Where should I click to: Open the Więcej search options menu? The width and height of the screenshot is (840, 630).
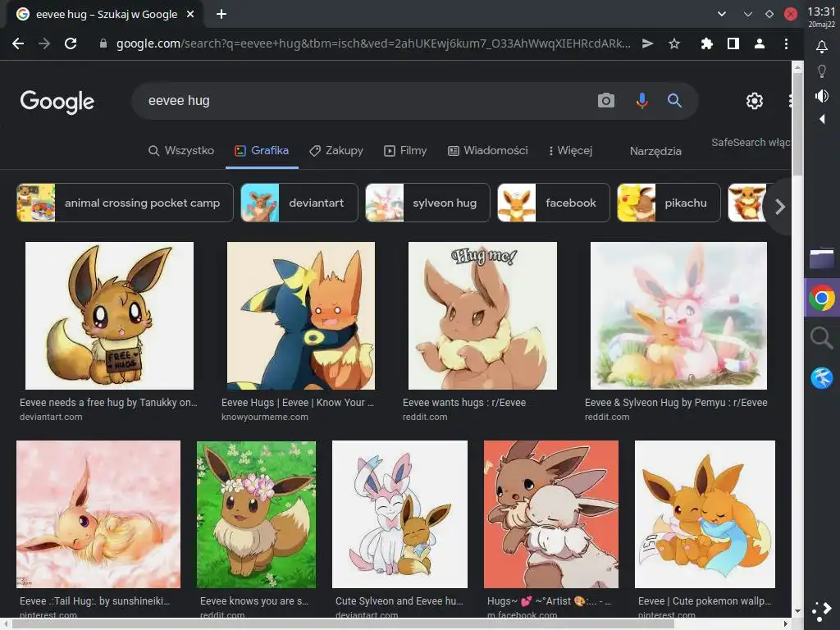pyautogui.click(x=571, y=151)
